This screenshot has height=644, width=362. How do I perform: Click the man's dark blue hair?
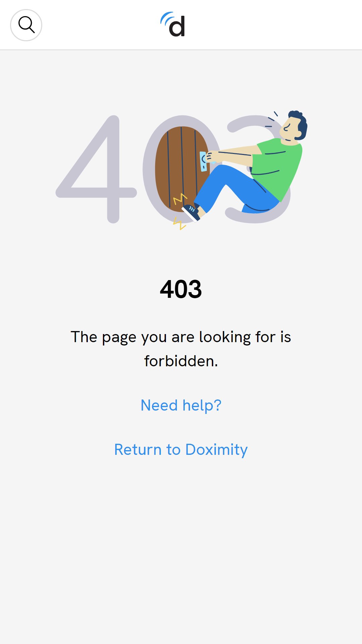pos(299,123)
